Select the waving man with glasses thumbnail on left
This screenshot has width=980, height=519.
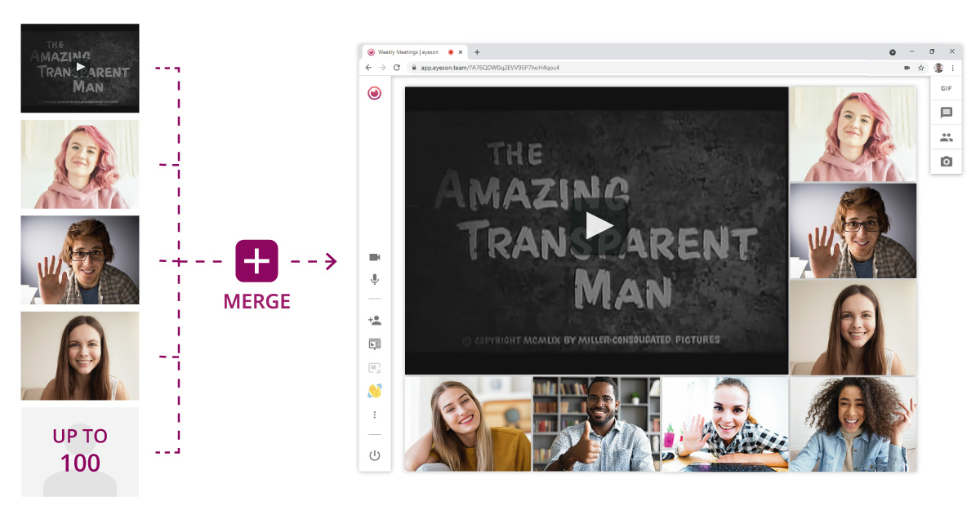[x=80, y=259]
